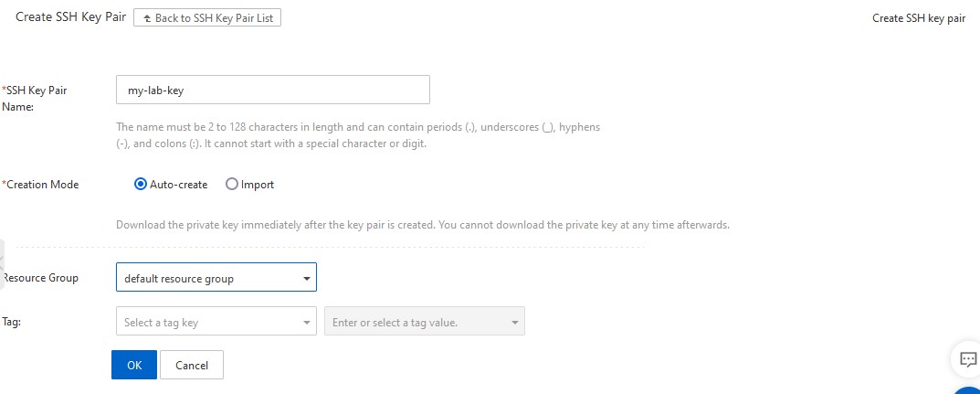Expand the Select a tag key dropdown
The image size is (980, 394).
(210, 322)
